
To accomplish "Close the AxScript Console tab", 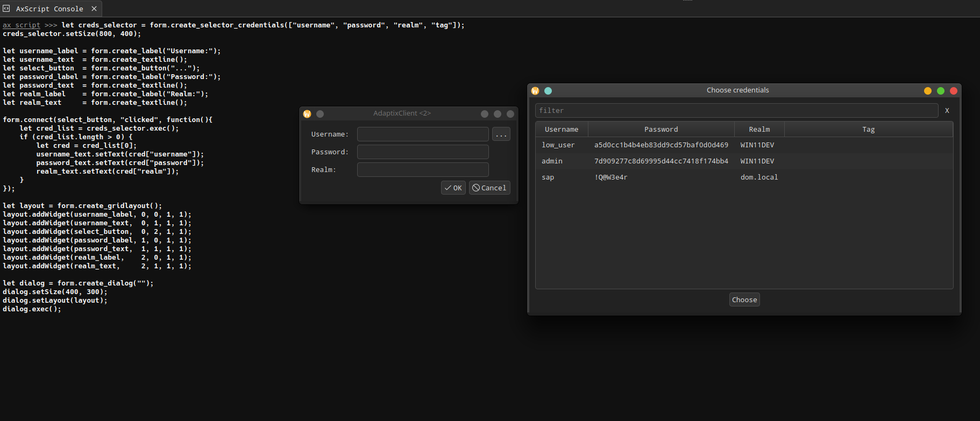I will pos(94,9).
